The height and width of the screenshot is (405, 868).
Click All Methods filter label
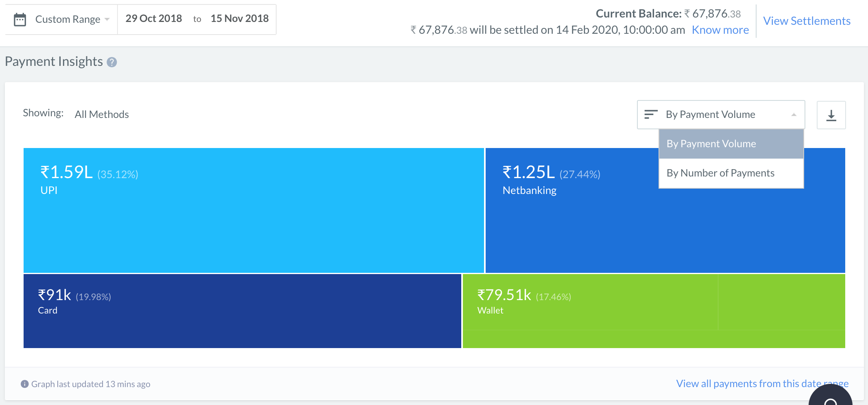coord(102,115)
